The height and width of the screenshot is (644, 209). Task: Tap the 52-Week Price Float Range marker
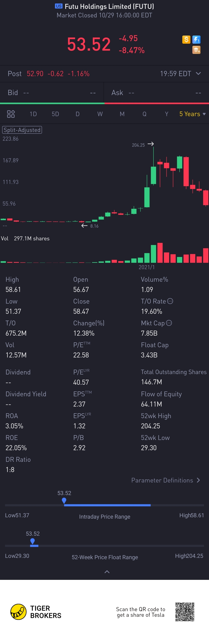pos(33,541)
